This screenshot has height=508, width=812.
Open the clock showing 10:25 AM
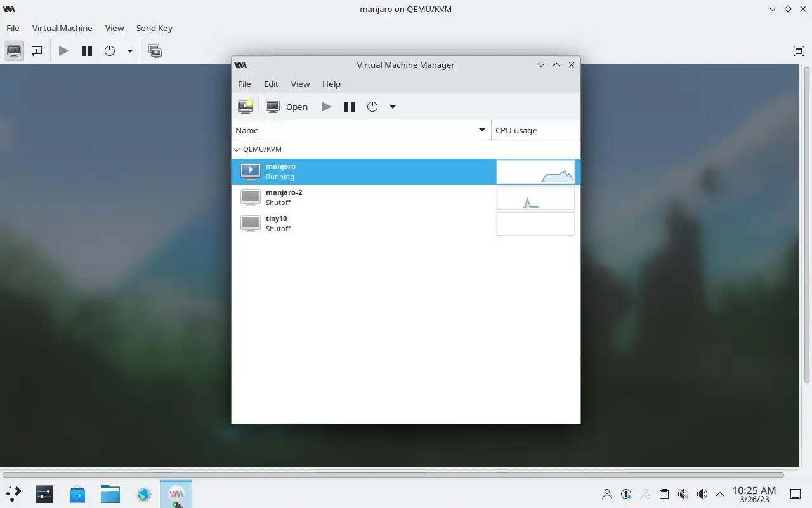754,494
